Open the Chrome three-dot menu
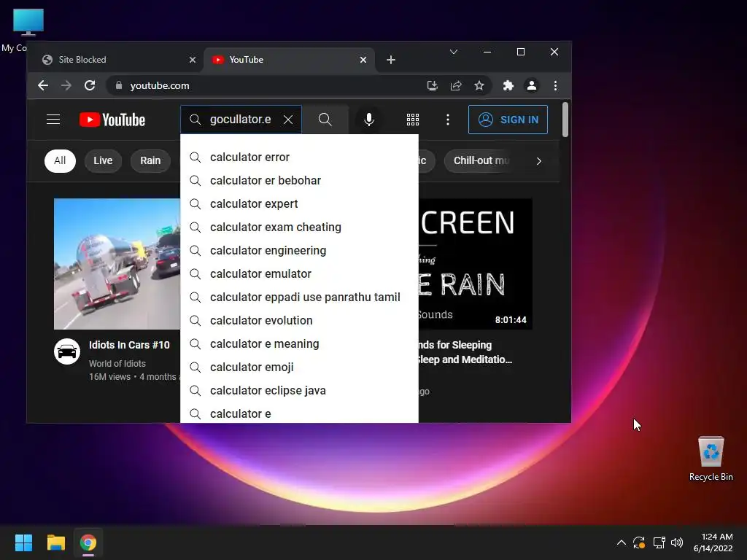Image resolution: width=747 pixels, height=560 pixels. (555, 86)
